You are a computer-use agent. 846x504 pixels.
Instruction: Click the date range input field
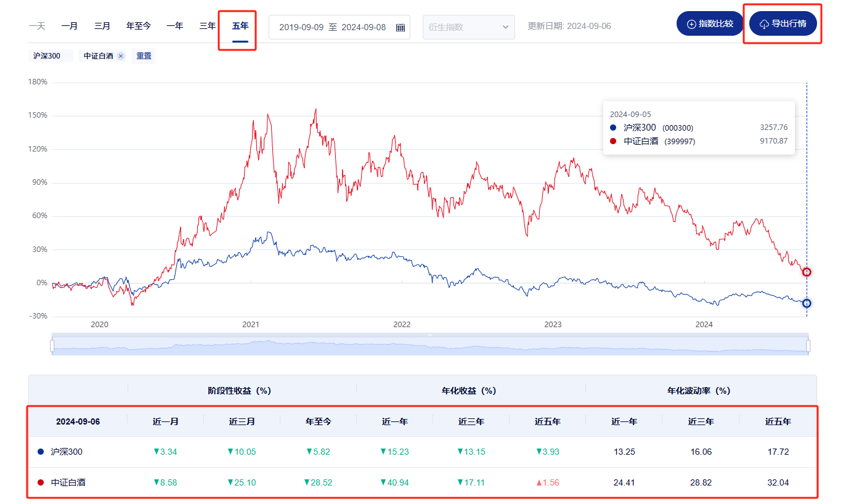click(332, 27)
